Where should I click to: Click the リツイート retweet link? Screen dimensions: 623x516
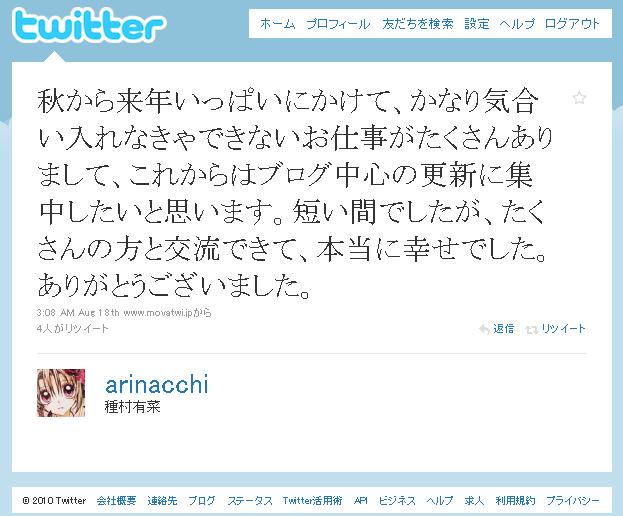click(563, 329)
